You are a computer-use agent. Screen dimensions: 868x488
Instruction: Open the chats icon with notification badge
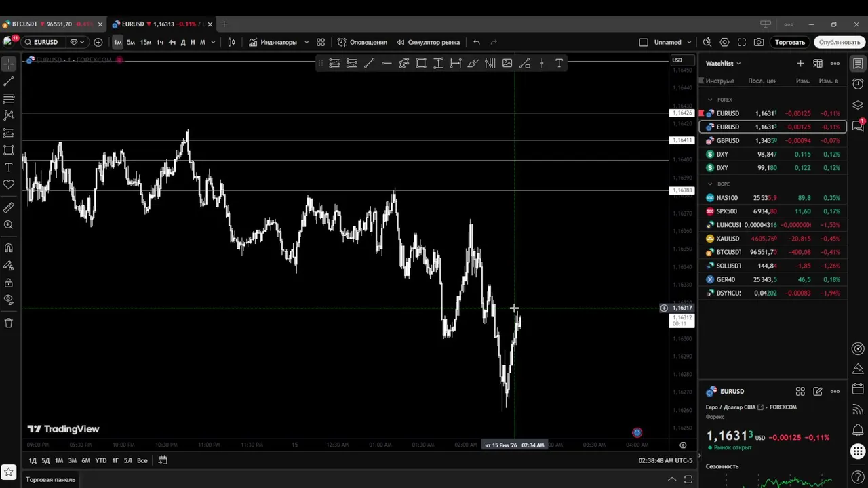coord(858,125)
